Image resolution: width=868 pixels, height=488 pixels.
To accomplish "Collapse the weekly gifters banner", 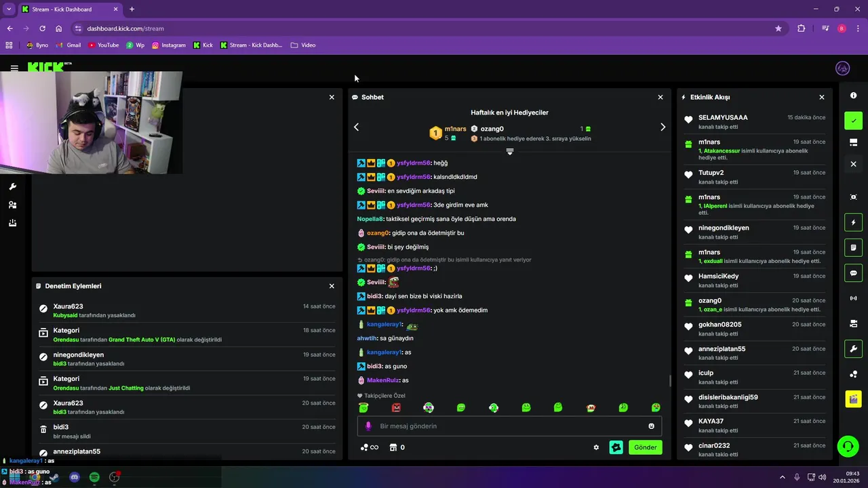I will [x=510, y=152].
